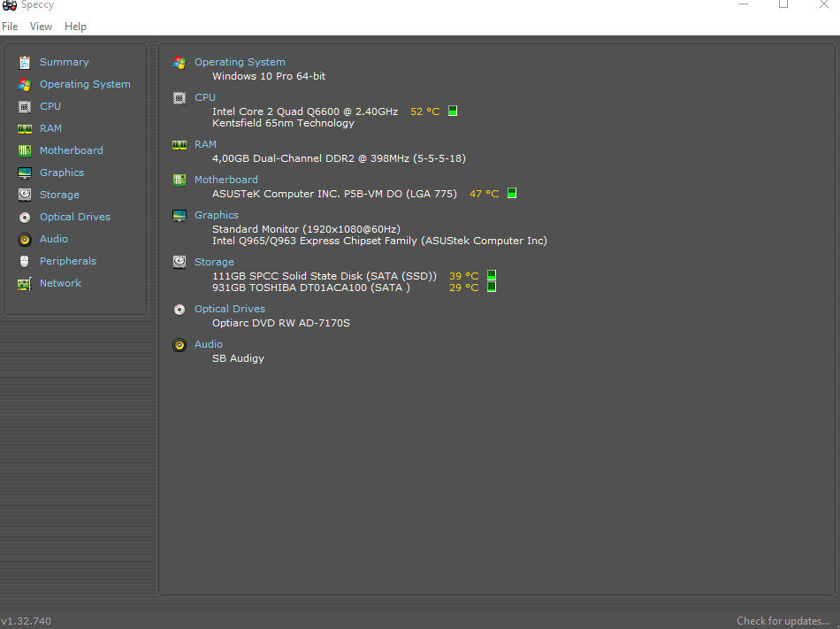The image size is (840, 629).
Task: Click 'Windows 10 Pro 64-bit' text
Action: 269,76
